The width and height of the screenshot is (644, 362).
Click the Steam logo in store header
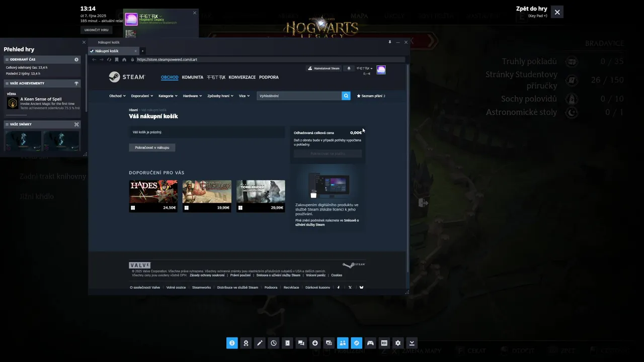[x=127, y=77]
